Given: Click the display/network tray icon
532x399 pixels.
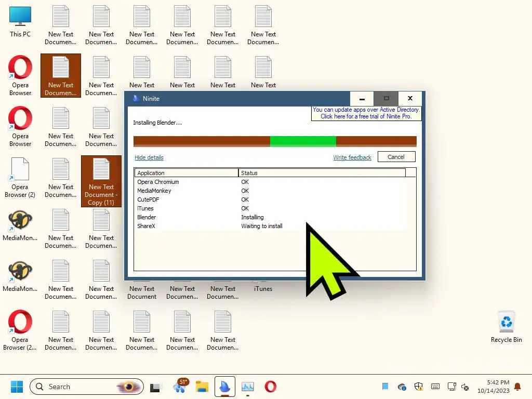Looking at the screenshot, I should (451, 387).
